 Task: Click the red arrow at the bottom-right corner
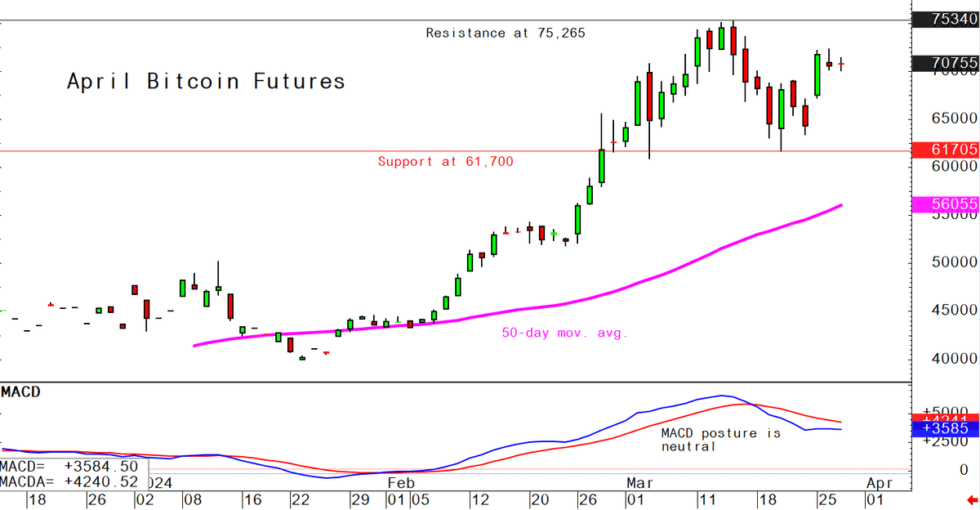coord(971,499)
